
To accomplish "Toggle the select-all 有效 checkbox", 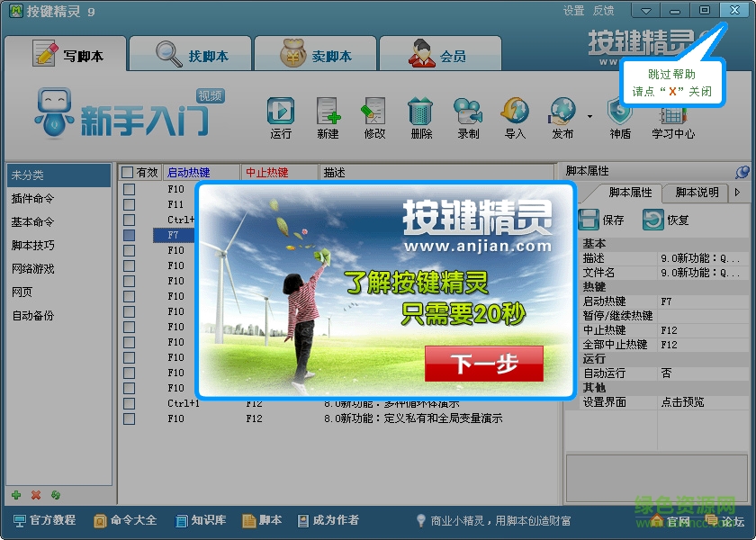I will pyautogui.click(x=126, y=174).
